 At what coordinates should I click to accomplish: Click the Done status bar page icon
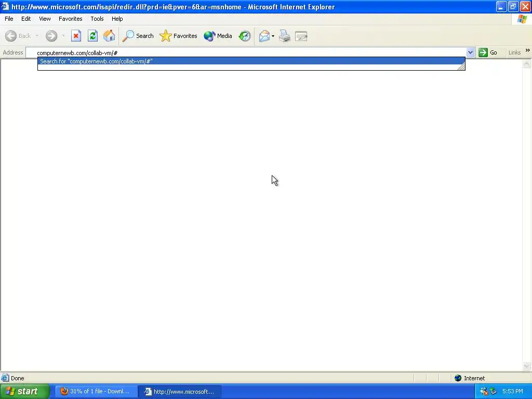point(5,378)
